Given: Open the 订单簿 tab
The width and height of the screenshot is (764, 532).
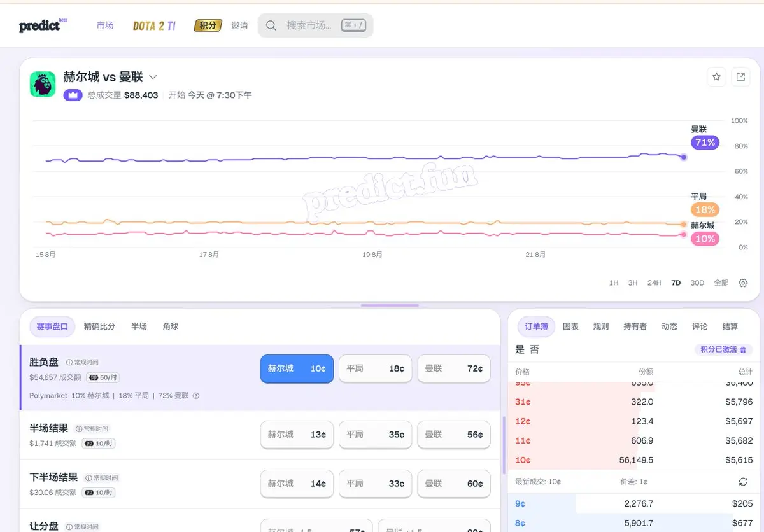Looking at the screenshot, I should (536, 326).
